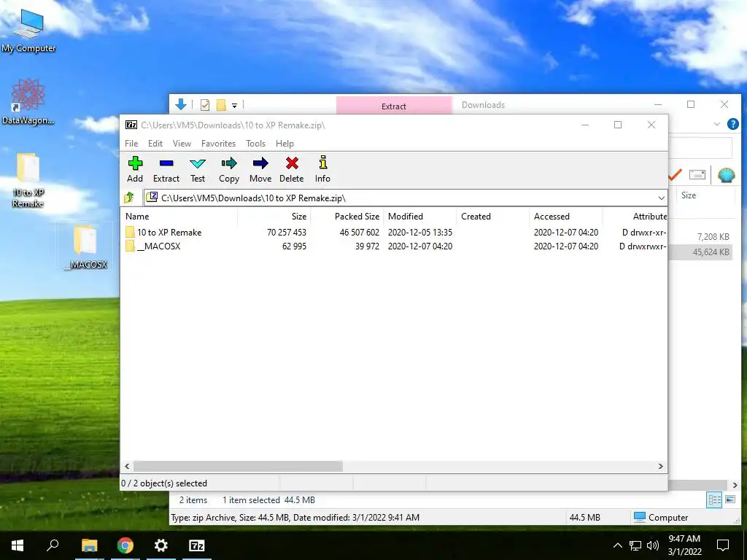Open taskbar search
The image size is (747, 560).
pyautogui.click(x=53, y=545)
